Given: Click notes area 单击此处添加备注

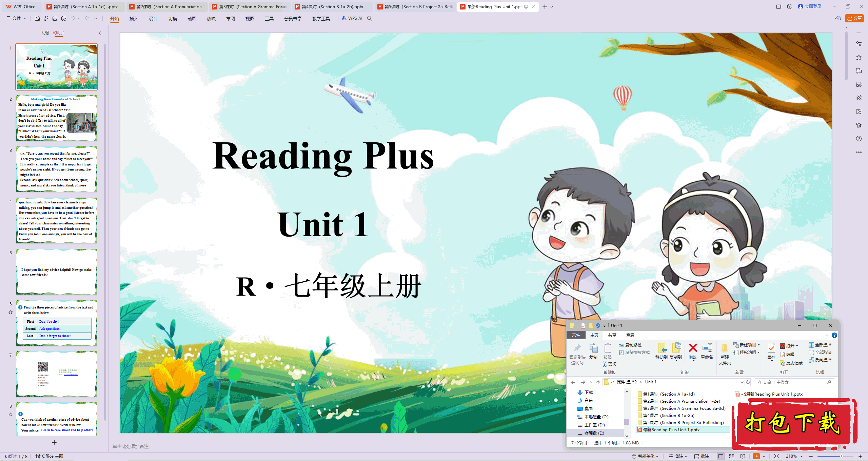Looking at the screenshot, I should (131, 446).
